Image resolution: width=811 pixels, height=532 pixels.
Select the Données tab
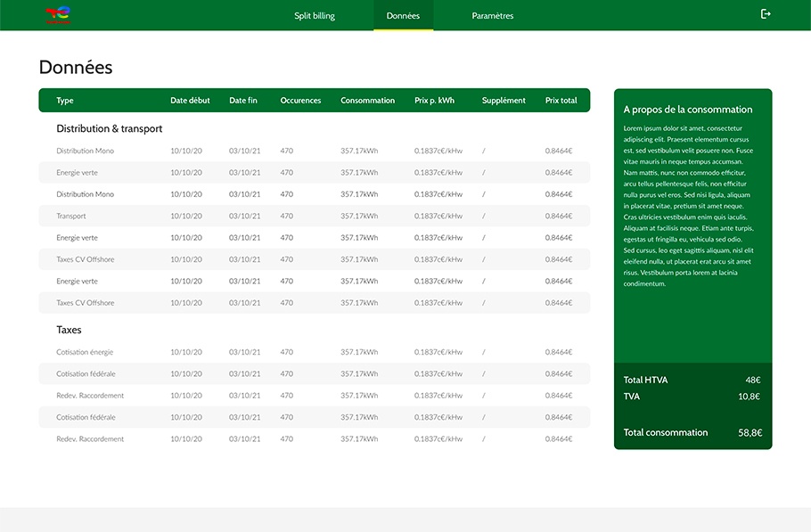tap(403, 16)
